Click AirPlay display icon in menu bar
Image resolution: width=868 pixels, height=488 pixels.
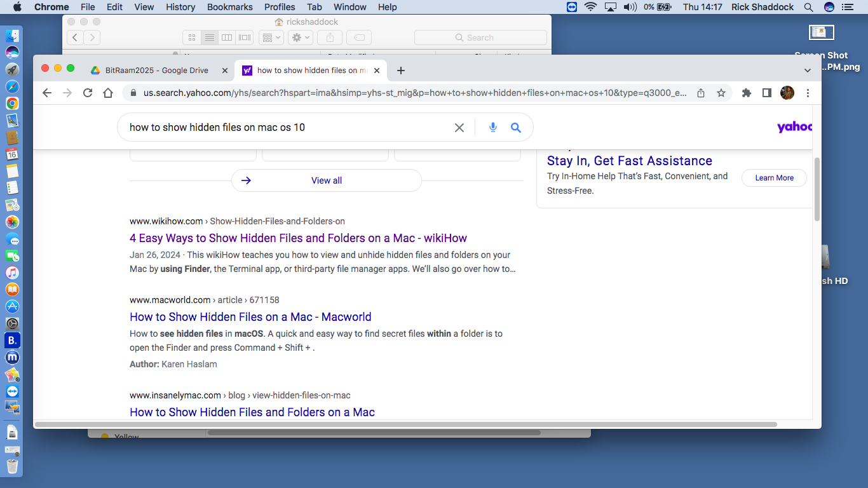click(x=611, y=7)
